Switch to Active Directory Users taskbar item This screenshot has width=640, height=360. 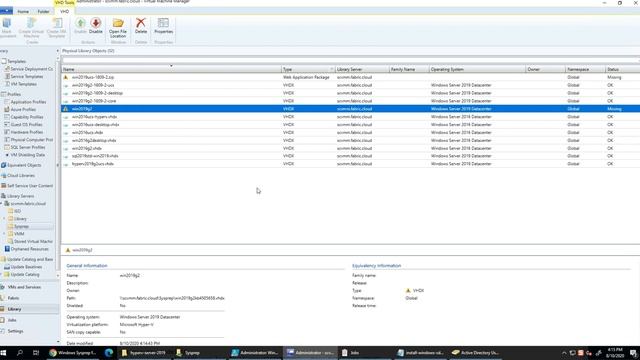[476, 353]
